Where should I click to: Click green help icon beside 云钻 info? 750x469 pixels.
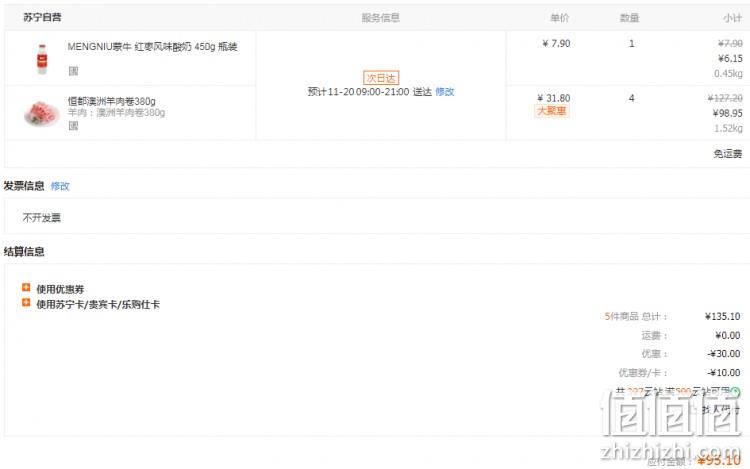[736, 392]
